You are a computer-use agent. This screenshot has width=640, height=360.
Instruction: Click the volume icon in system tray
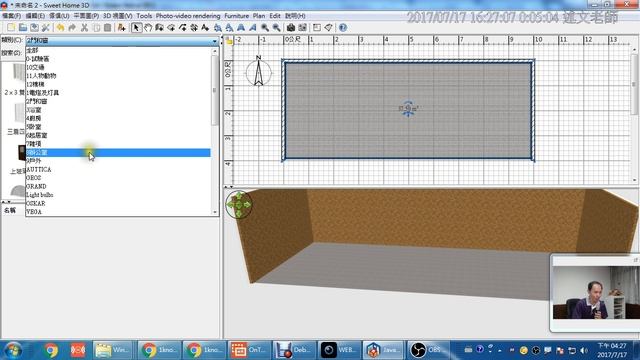pos(584,351)
